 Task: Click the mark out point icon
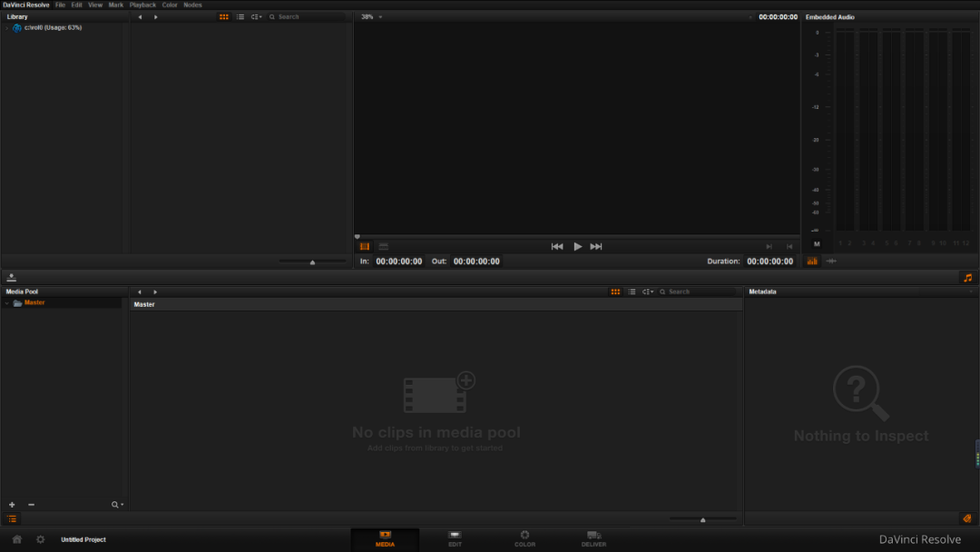789,246
